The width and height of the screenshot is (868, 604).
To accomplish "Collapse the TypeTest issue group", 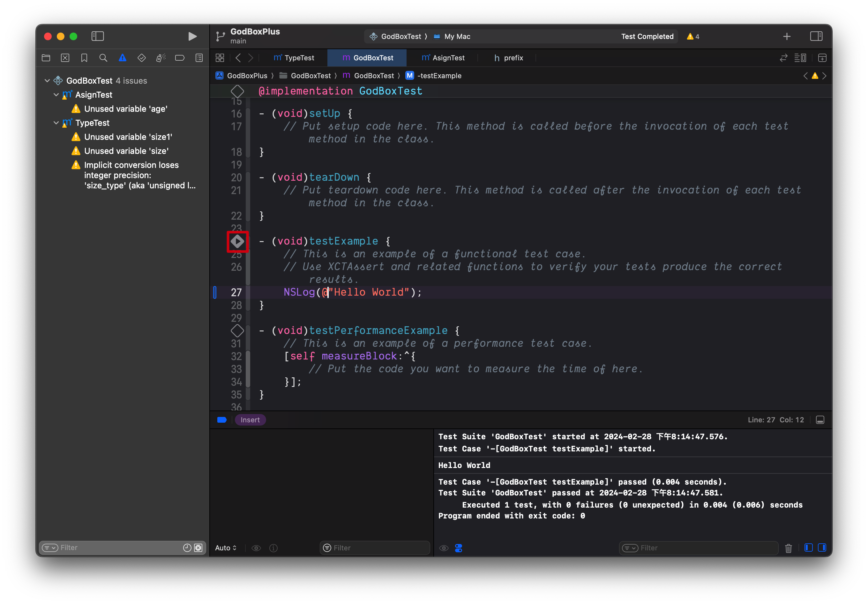I will (56, 123).
